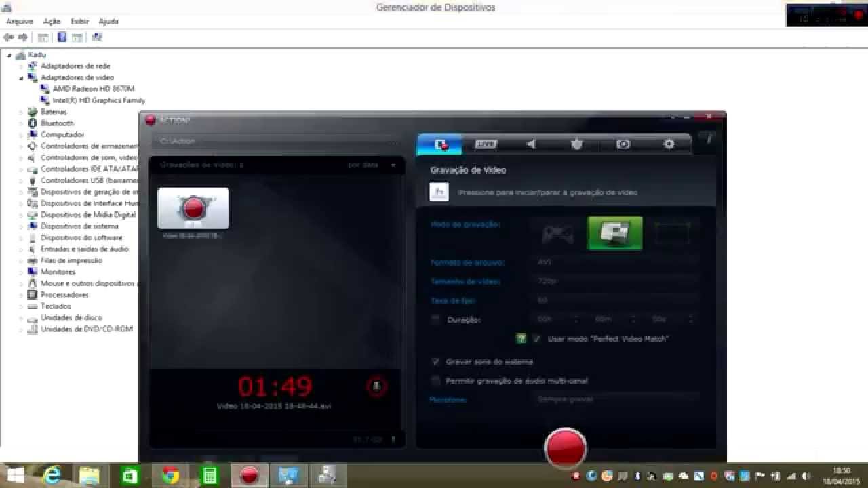Screen dimensions: 868x488
Task: Expand the 'Adaptadores de rede' node
Action: pos(21,66)
